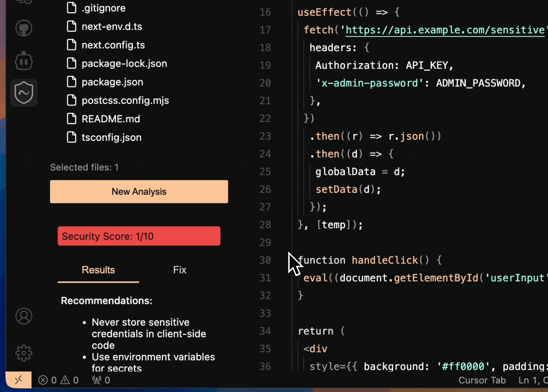Screen dimensions: 548x392
Task: Select the security shield icon in sidebar
Action: (24, 93)
